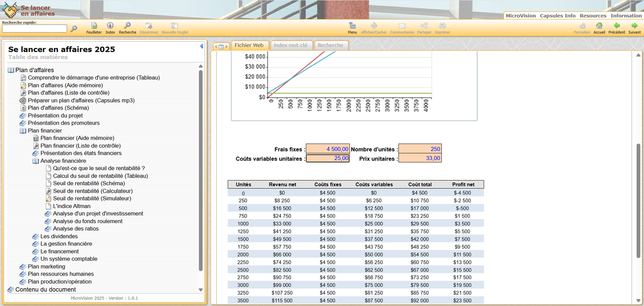Click the Feuilleter toolbar icon
The image size is (644, 306).
94,26
